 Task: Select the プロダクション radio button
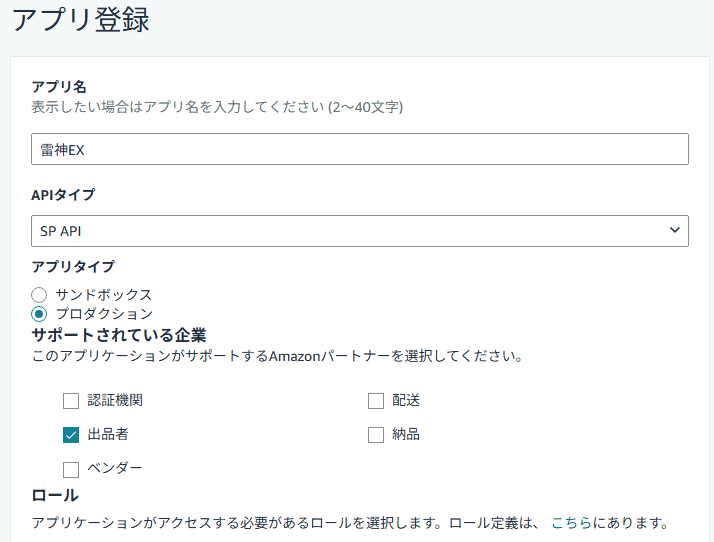(x=39, y=314)
